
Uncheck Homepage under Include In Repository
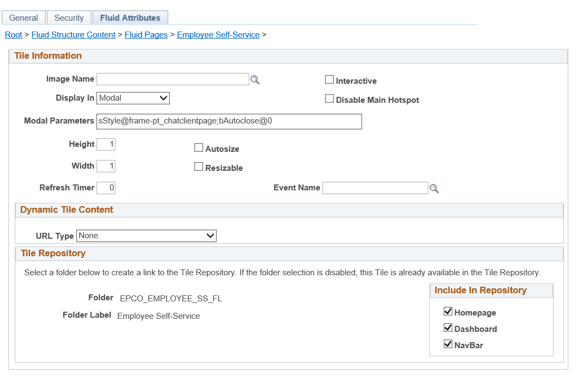pos(448,311)
